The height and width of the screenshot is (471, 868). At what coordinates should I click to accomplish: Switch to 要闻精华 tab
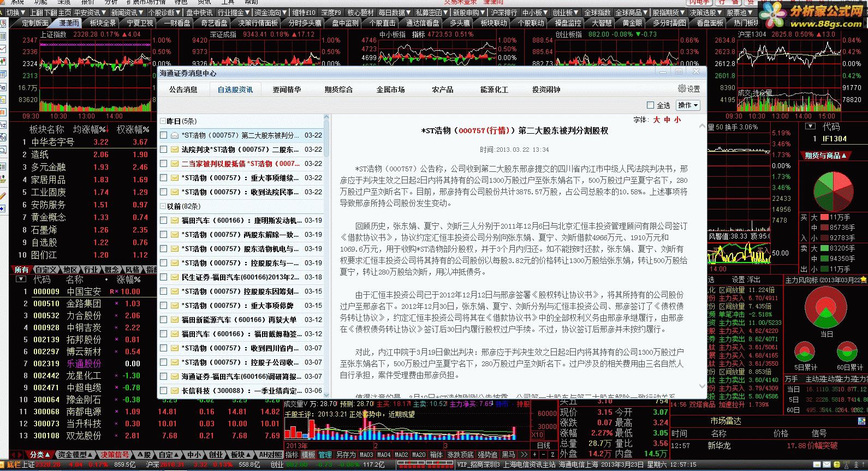coord(287,90)
